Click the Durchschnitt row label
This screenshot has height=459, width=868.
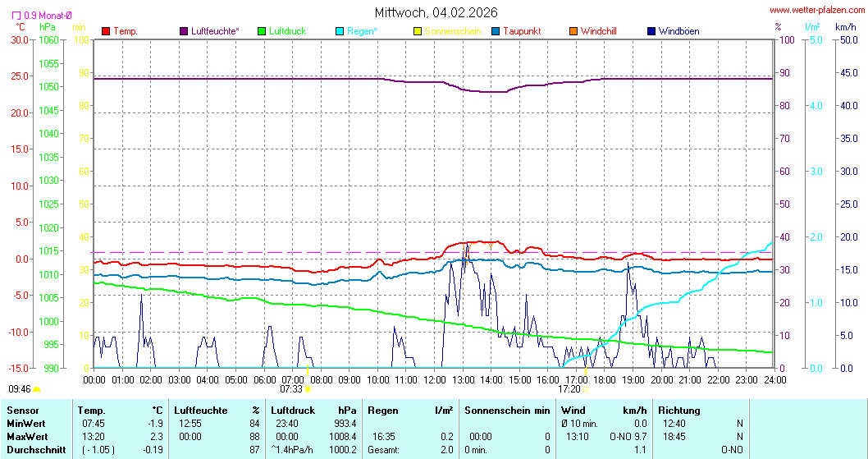[x=33, y=449]
